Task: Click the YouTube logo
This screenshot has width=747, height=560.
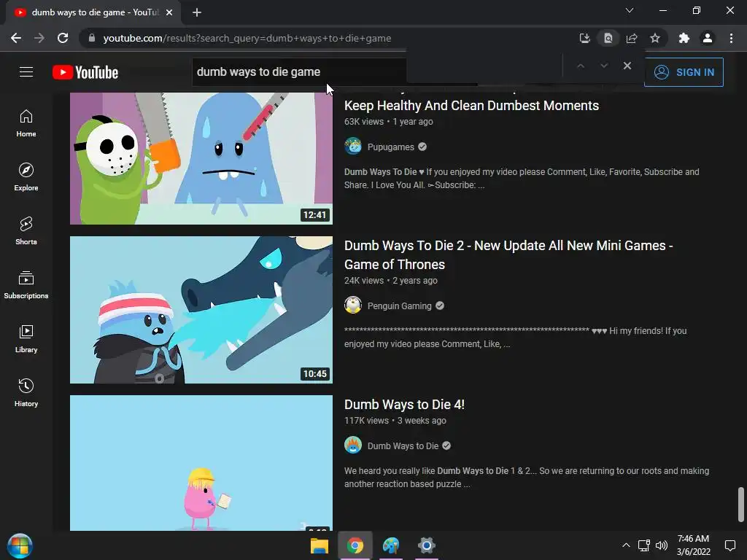Action: (x=85, y=72)
